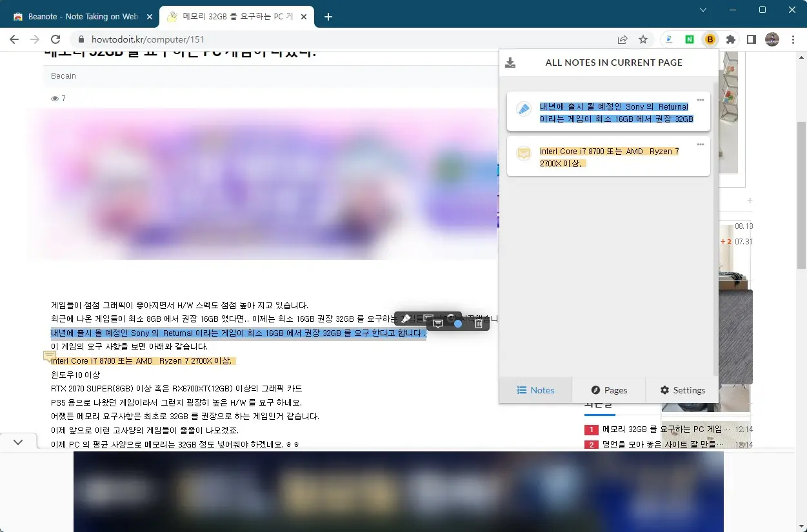Delete the highlight using the trash icon

click(x=479, y=323)
